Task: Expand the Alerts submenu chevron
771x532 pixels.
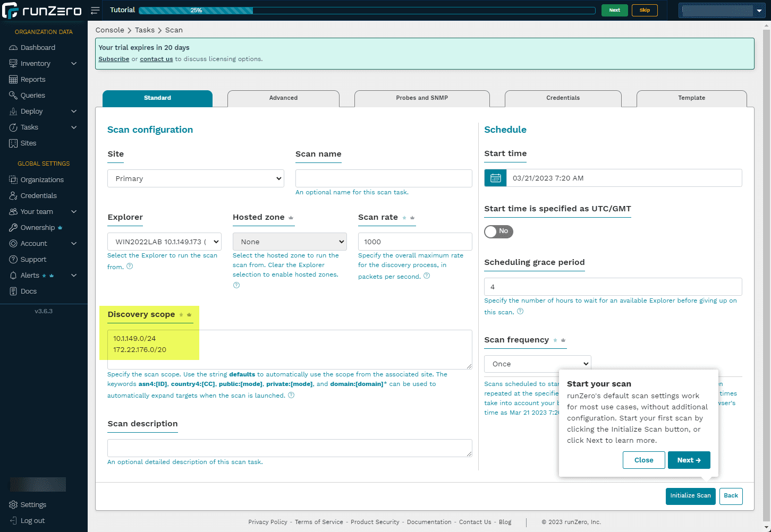Action: 74,276
